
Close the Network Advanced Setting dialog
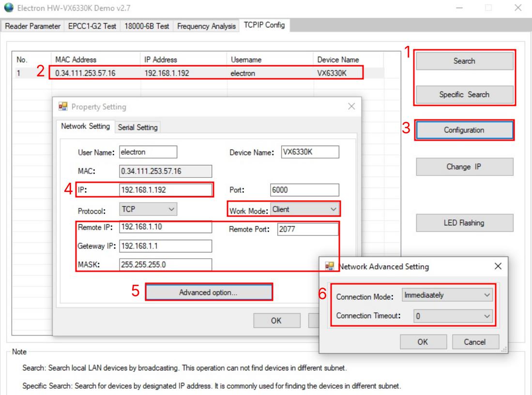click(498, 266)
